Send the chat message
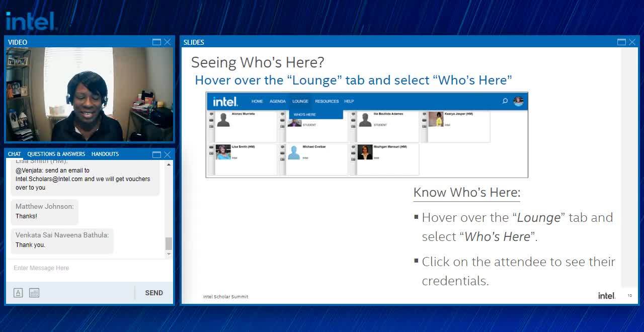This screenshot has height=332, width=644. 153,293
